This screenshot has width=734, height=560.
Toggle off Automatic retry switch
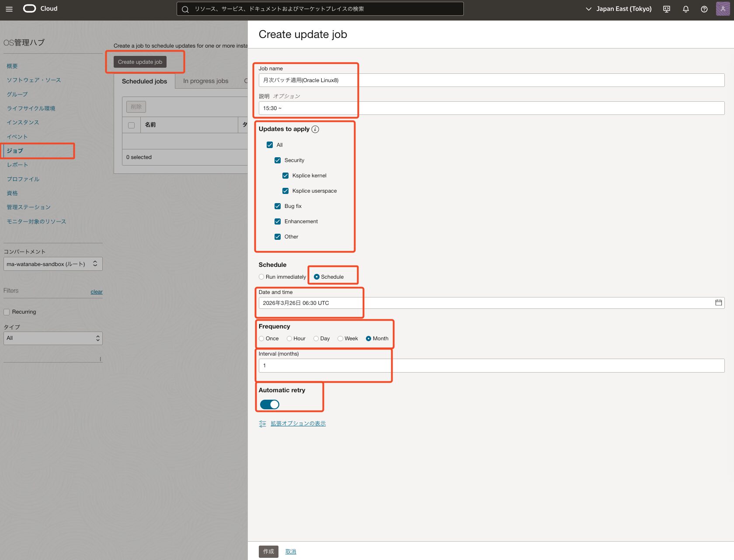coord(269,404)
